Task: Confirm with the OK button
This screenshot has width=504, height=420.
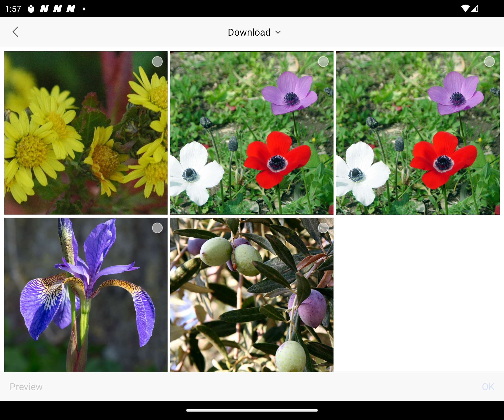Action: coord(488,387)
